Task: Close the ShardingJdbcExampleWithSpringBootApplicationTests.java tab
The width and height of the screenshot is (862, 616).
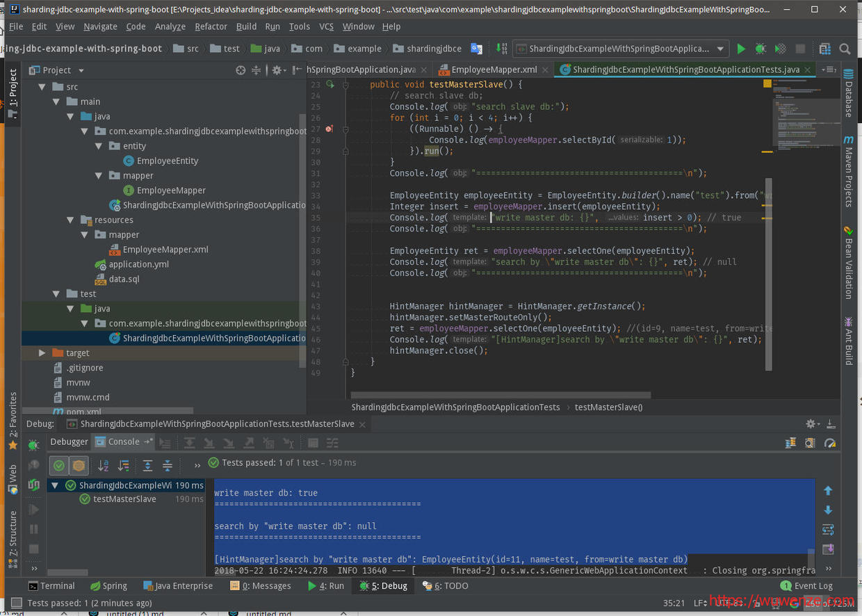Action: coord(808,70)
